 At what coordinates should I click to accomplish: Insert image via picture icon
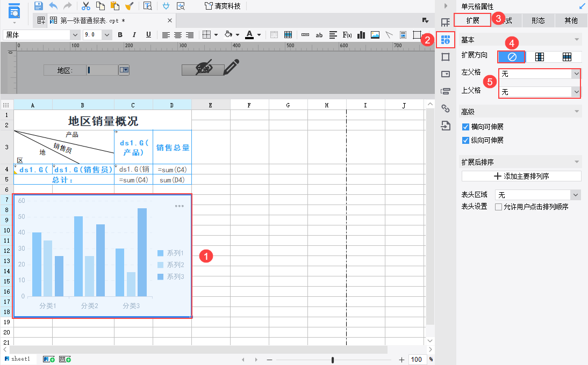point(375,35)
